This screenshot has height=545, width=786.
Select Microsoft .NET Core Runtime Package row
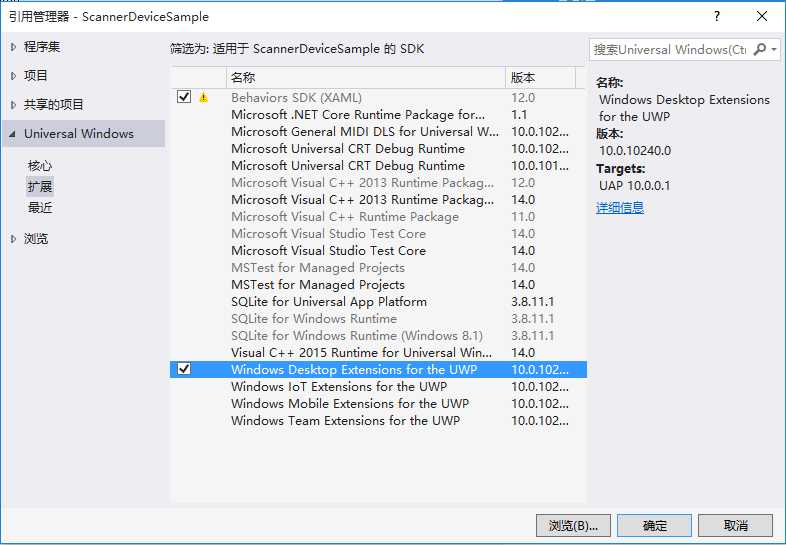(378, 114)
